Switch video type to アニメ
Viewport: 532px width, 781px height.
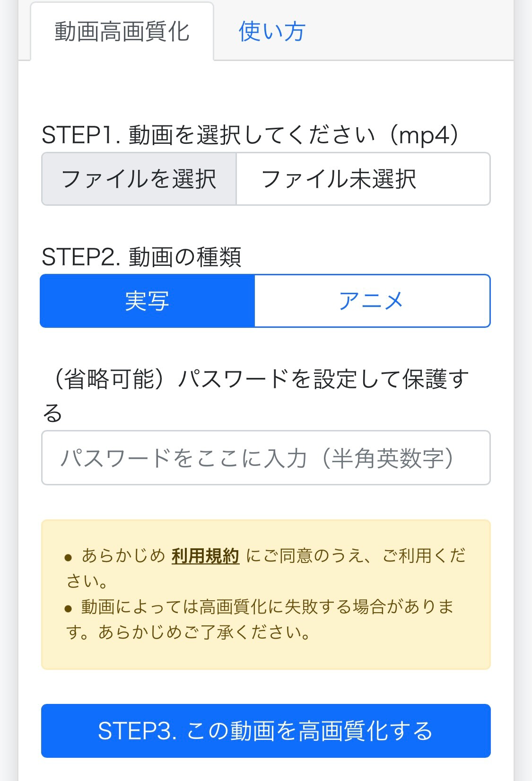(x=372, y=301)
